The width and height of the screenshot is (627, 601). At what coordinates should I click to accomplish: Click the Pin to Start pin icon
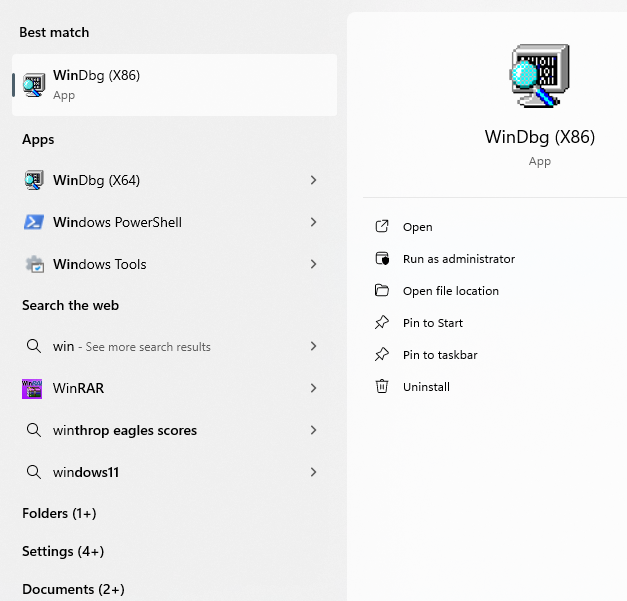382,322
